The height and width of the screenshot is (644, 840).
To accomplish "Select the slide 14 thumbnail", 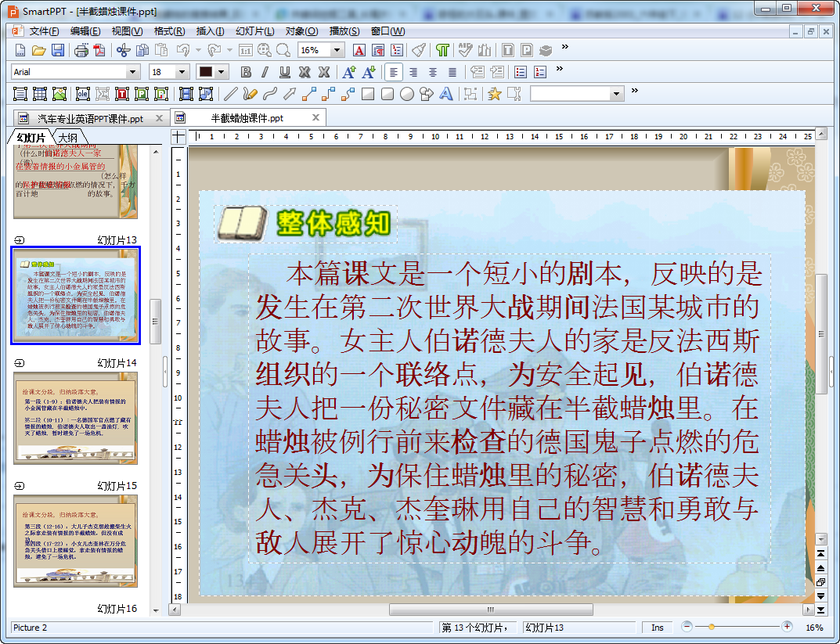I will click(75, 418).
